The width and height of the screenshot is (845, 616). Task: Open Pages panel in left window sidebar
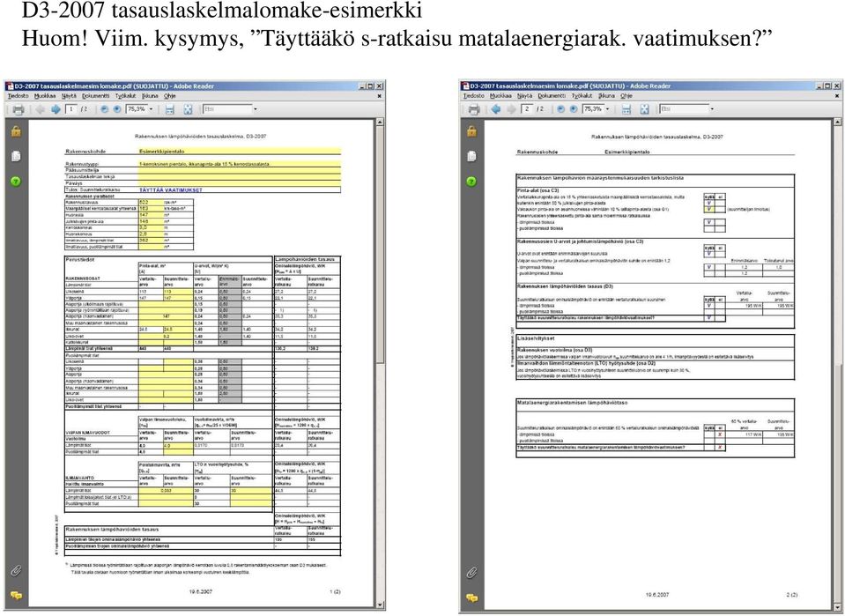tap(16, 156)
